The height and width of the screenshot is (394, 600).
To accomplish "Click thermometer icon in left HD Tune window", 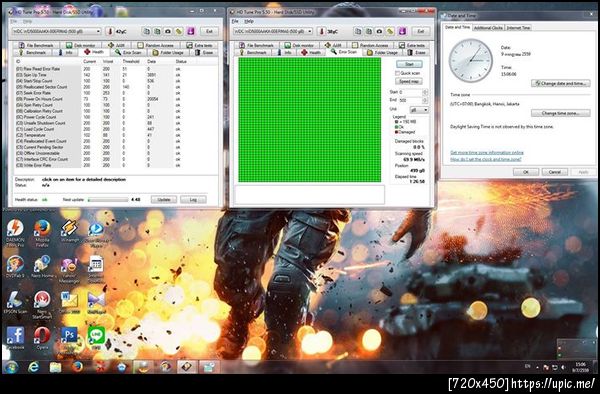I will 110,31.
